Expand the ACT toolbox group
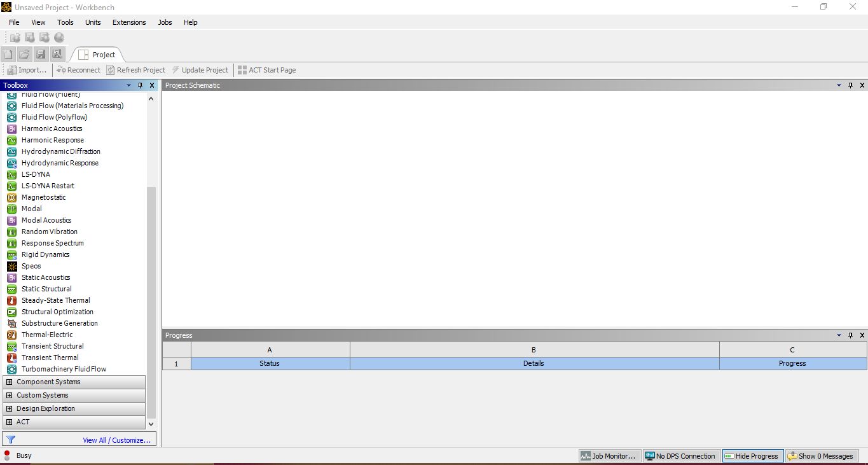Image resolution: width=868 pixels, height=465 pixels. (10, 422)
